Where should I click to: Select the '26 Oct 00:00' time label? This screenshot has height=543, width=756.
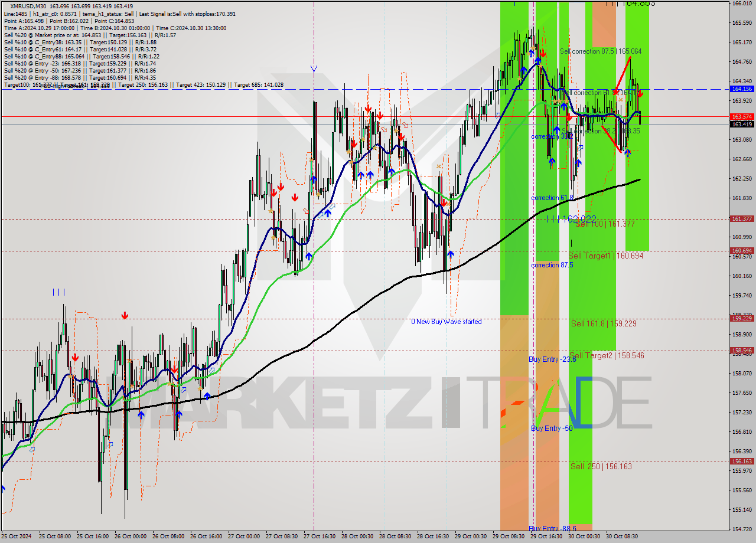pos(130,537)
